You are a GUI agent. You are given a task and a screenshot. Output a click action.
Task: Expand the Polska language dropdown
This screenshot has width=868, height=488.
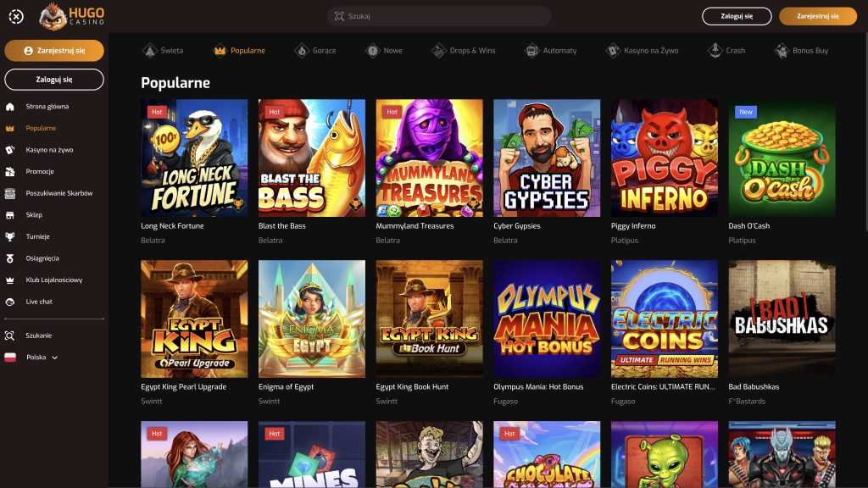tap(55, 358)
